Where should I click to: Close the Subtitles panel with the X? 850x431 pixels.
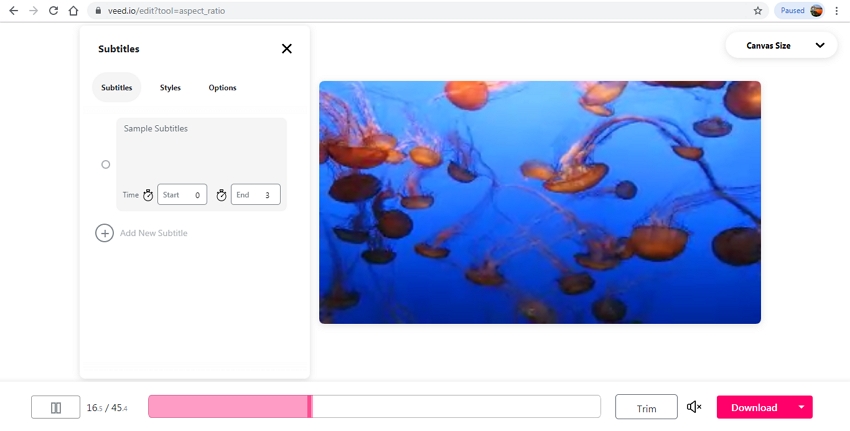[287, 49]
